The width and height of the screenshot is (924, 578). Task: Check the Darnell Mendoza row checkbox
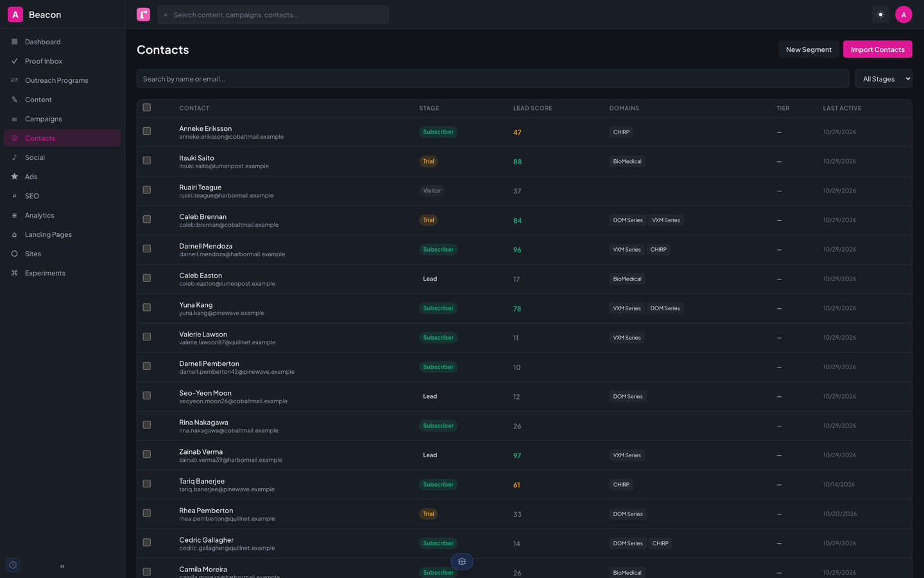147,249
